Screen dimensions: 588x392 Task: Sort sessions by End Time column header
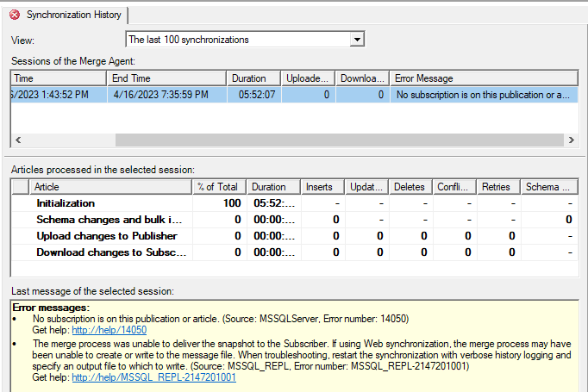click(x=167, y=78)
